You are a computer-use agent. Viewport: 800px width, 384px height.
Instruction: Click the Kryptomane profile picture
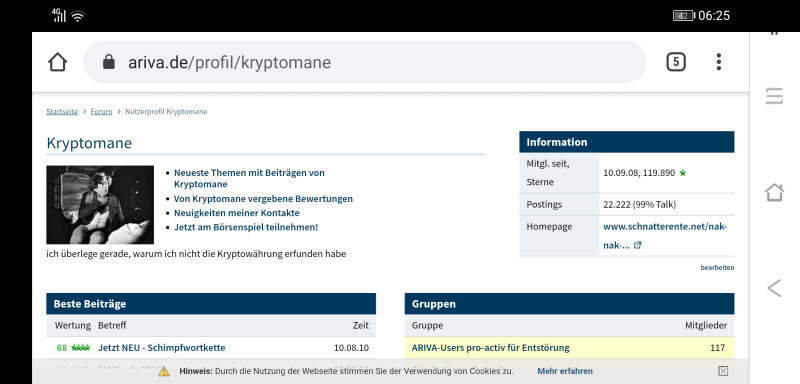click(100, 204)
